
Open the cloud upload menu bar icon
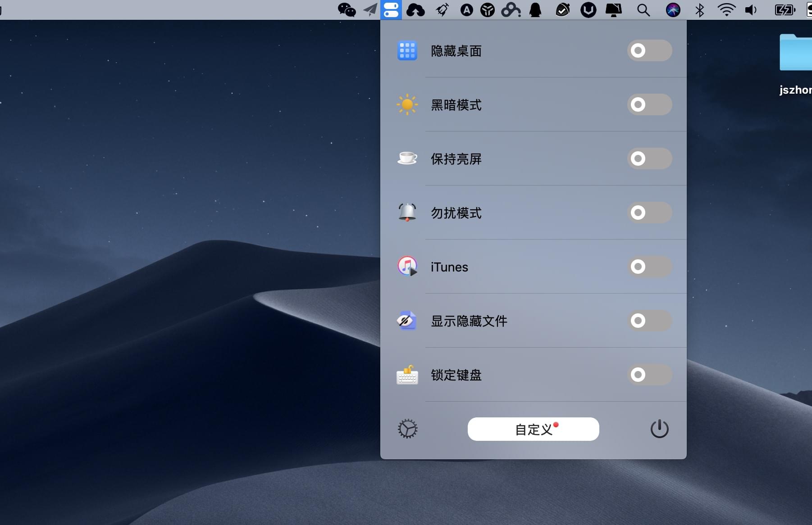[415, 10]
